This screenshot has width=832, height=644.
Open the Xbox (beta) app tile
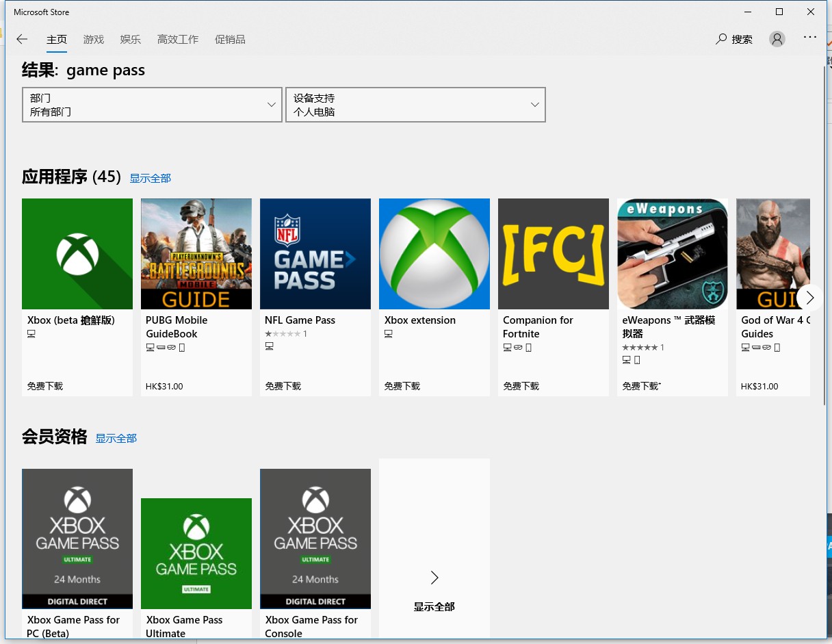point(77,254)
